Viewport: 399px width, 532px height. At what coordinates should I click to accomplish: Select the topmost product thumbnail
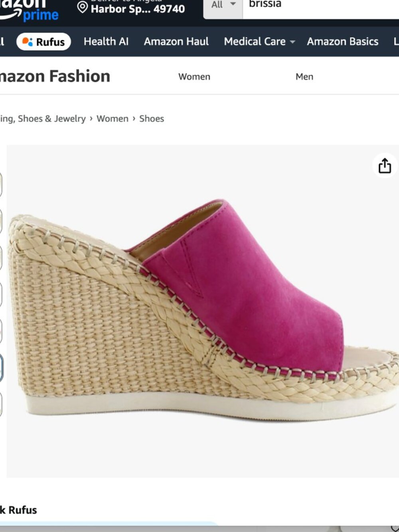(1, 184)
